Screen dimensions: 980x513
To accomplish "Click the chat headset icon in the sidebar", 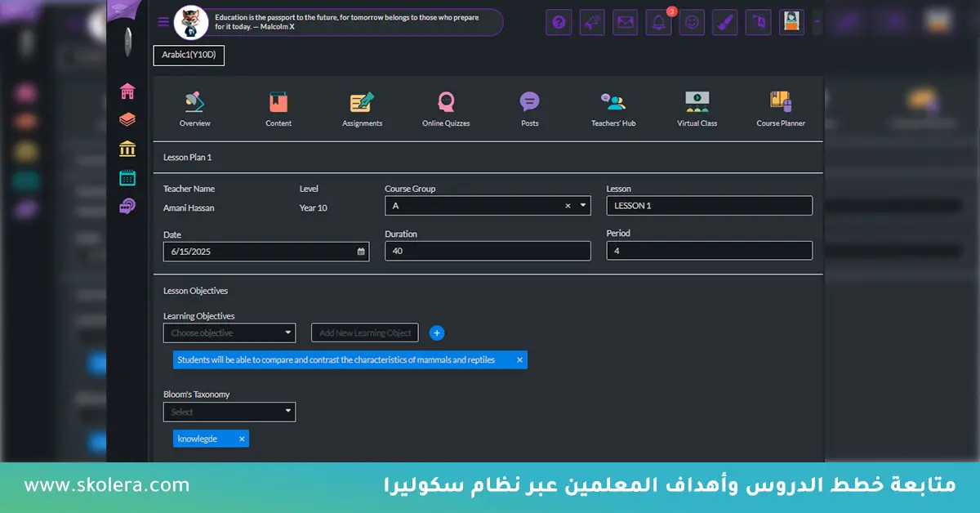I will click(127, 205).
